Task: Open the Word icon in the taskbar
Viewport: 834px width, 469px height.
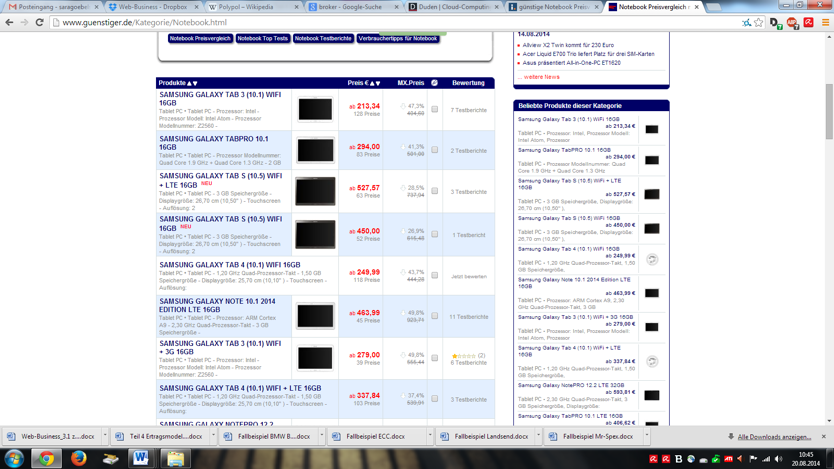Action: point(141,458)
